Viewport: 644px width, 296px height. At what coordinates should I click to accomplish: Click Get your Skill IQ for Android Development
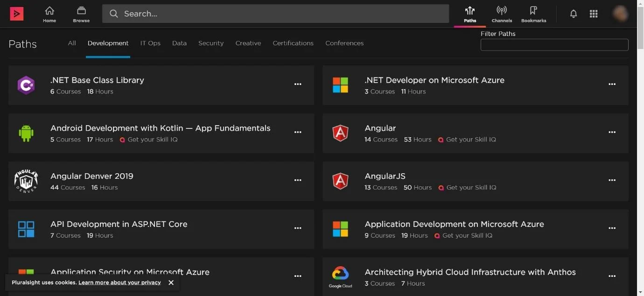point(153,140)
